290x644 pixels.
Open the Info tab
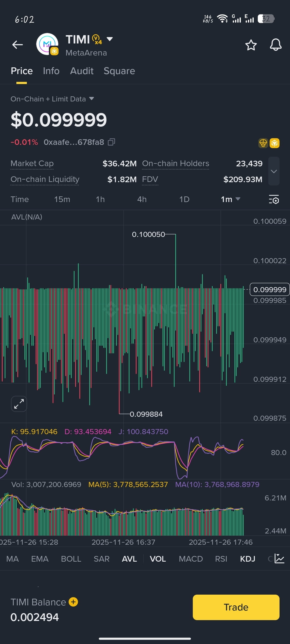coord(51,71)
